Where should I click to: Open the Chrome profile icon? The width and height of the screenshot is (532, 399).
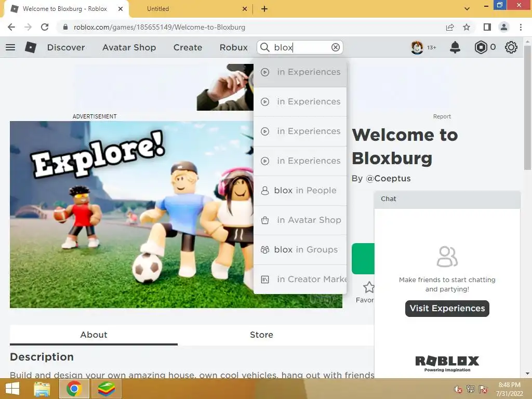(x=504, y=27)
